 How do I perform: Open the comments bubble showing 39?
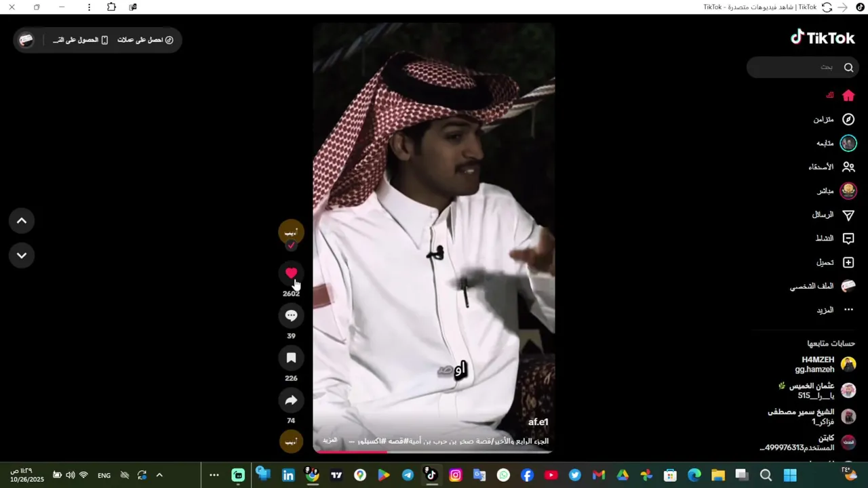[291, 315]
